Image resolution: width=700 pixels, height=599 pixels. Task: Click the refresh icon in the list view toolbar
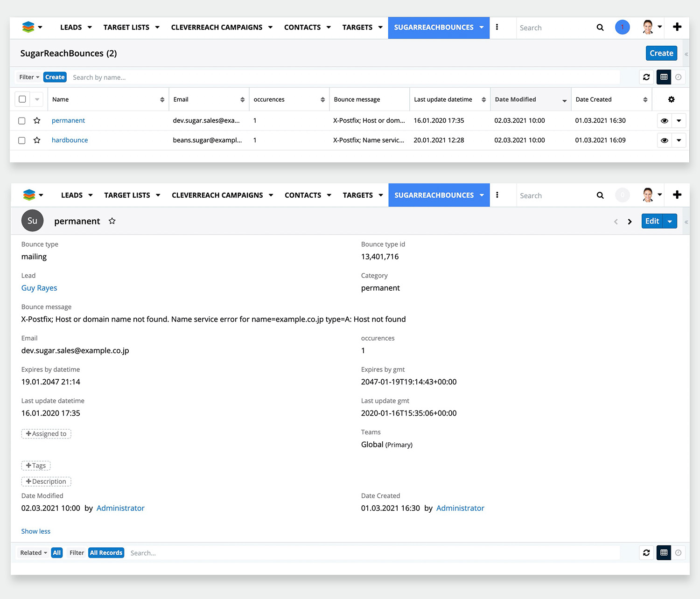(646, 77)
